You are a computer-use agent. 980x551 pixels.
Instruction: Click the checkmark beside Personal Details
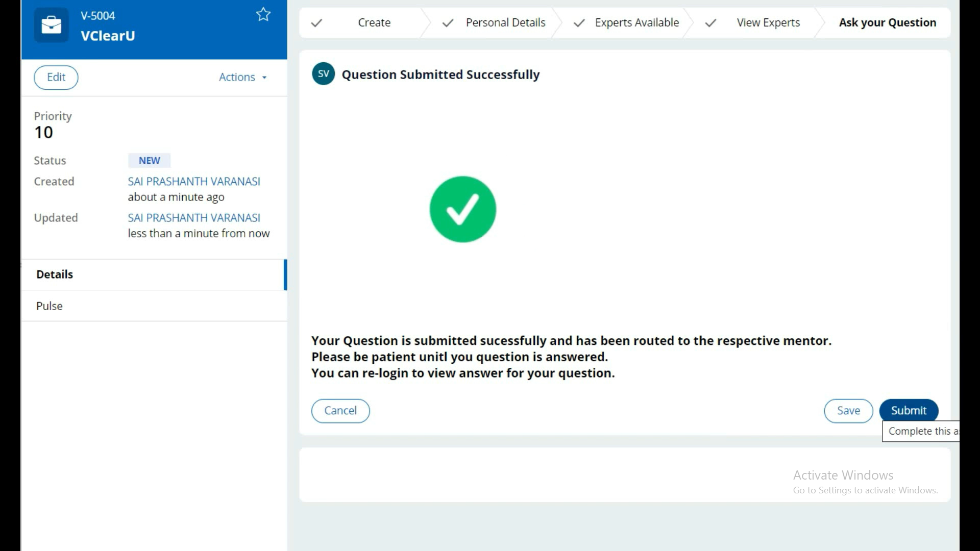tap(448, 23)
